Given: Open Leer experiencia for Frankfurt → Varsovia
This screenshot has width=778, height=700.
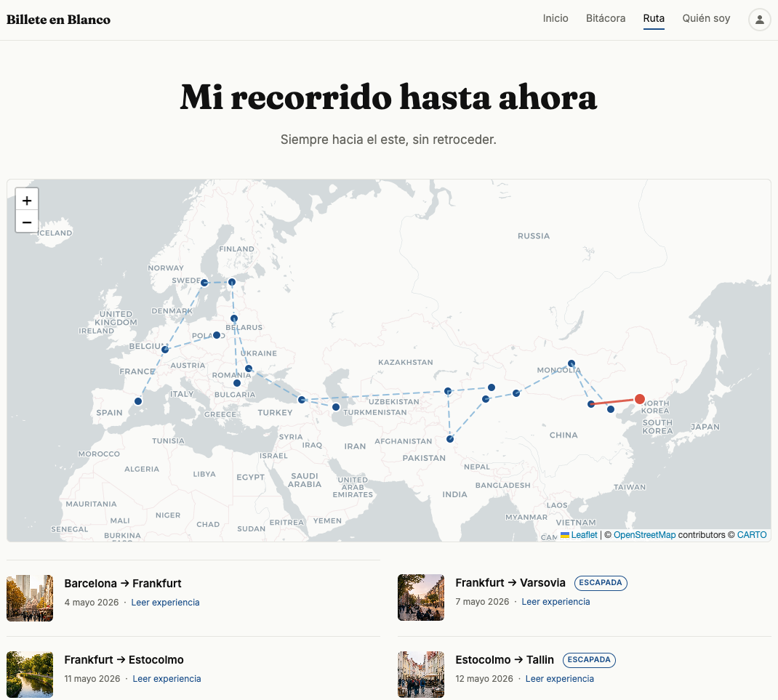Looking at the screenshot, I should [556, 602].
